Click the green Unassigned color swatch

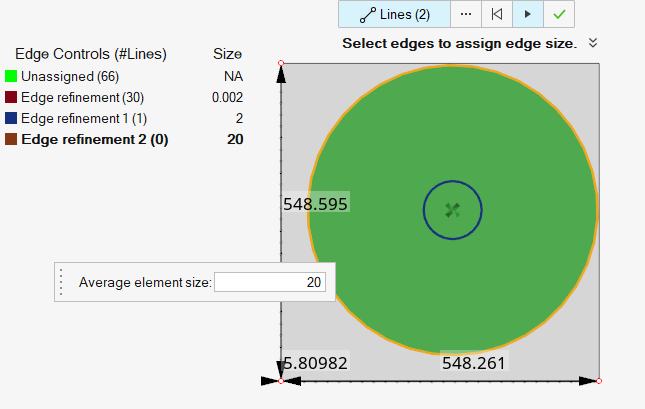(11, 76)
